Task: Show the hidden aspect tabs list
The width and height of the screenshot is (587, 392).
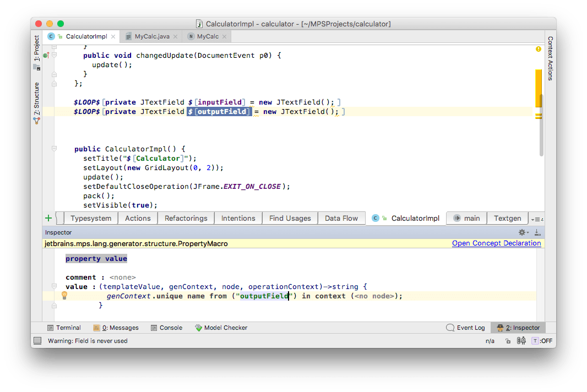Action: click(537, 219)
